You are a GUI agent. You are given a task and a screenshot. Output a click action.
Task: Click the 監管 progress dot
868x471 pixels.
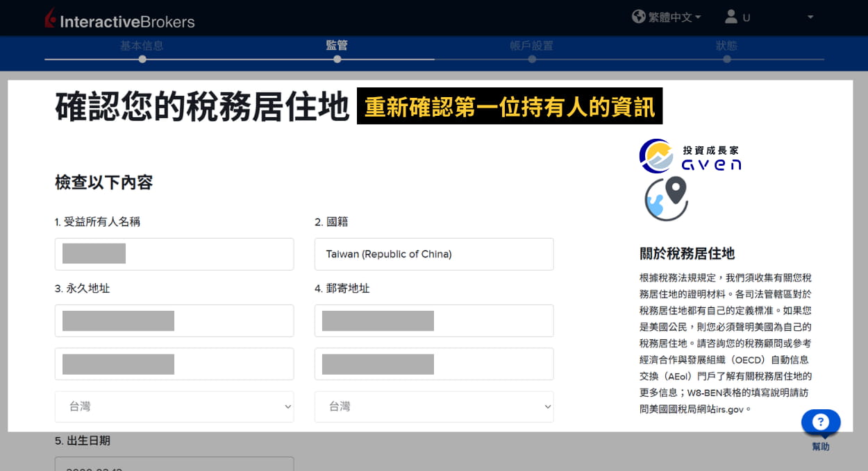[337, 59]
